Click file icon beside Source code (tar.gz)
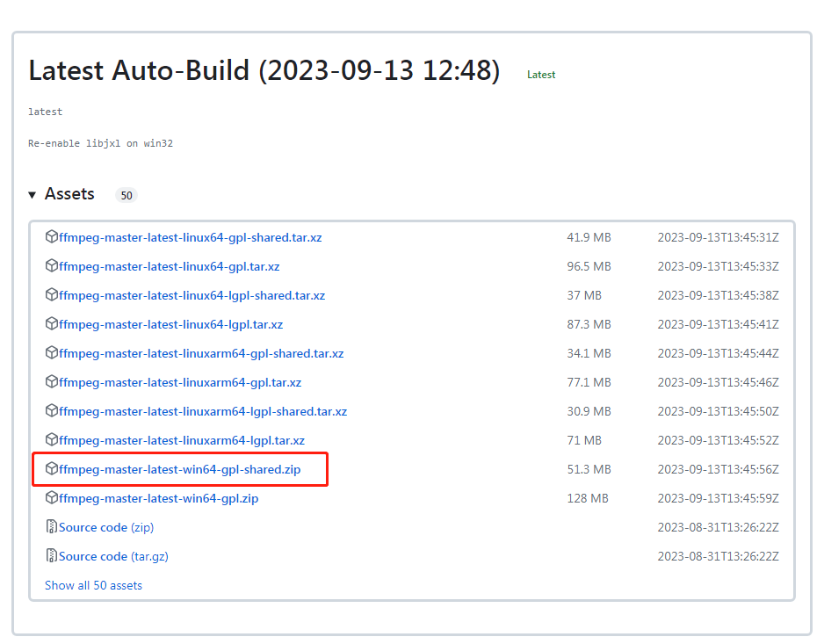Viewport: 824px width, 644px height. pos(52,556)
